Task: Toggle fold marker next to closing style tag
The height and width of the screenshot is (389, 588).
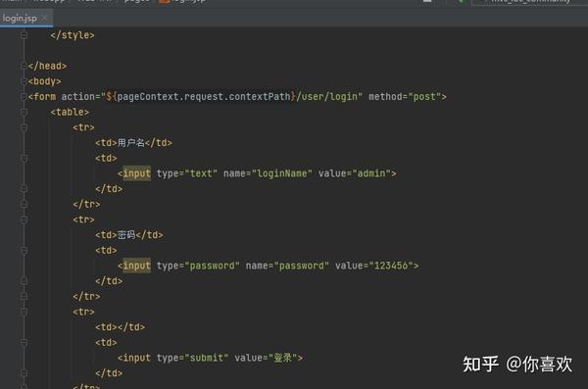Action: 24,35
